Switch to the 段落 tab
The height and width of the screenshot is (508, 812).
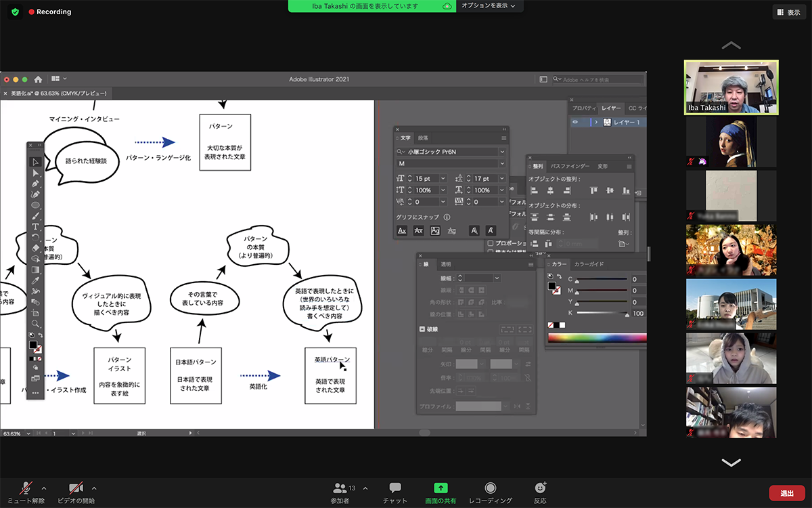coord(423,137)
